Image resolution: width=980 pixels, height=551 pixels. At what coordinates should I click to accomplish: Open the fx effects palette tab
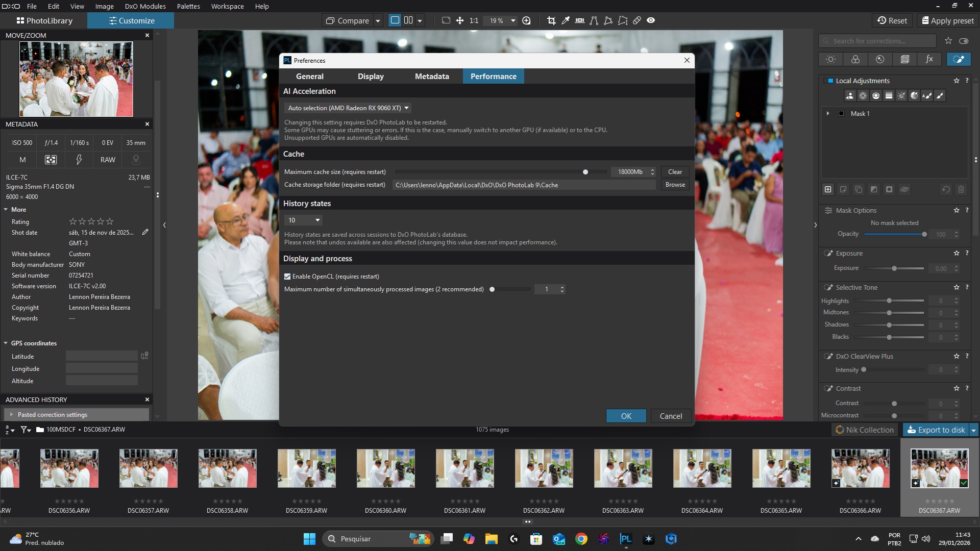pos(929,59)
